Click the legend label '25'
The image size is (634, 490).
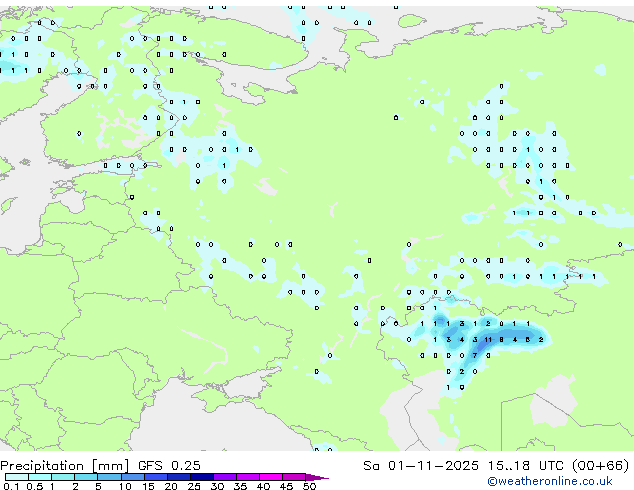(x=194, y=486)
